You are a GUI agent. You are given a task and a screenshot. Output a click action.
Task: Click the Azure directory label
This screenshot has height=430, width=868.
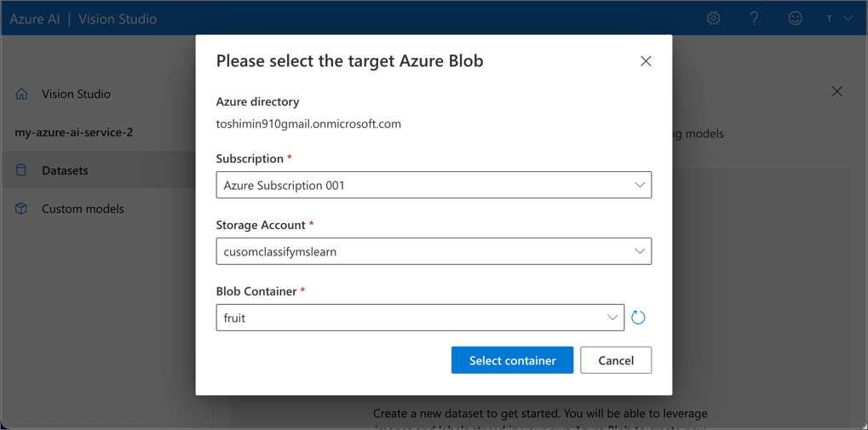(x=257, y=102)
